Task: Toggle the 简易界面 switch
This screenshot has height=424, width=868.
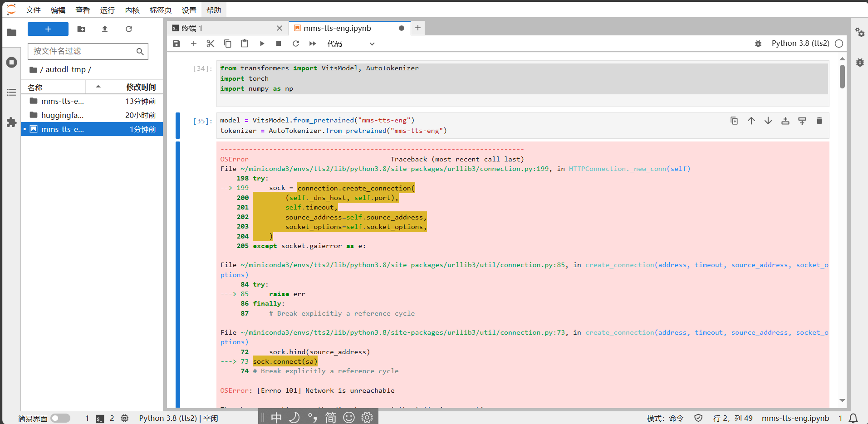Action: coord(60,418)
